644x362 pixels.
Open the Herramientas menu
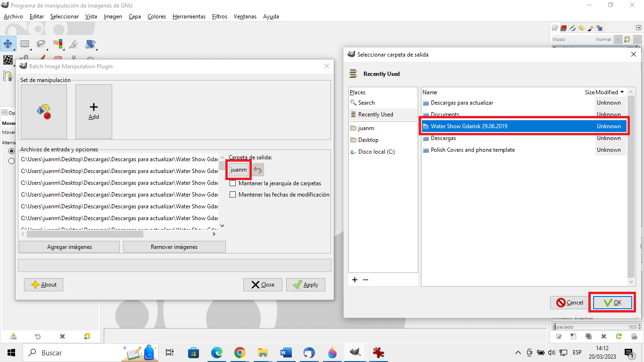(189, 16)
